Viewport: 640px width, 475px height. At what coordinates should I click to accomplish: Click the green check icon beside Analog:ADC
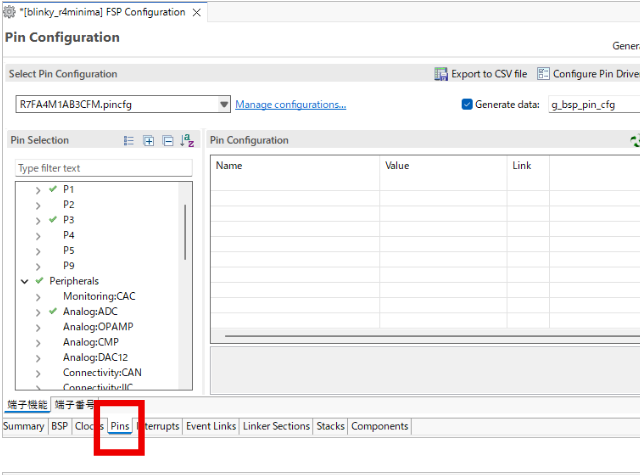click(53, 311)
